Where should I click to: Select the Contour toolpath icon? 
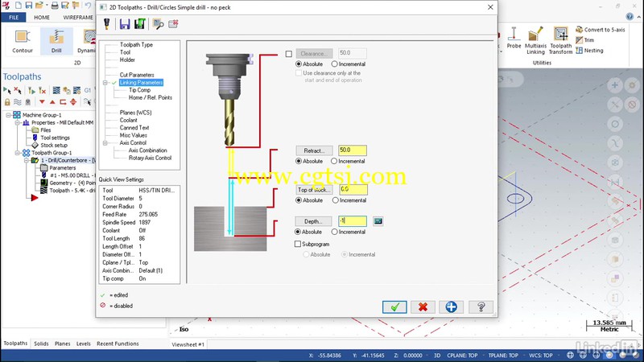(23, 41)
